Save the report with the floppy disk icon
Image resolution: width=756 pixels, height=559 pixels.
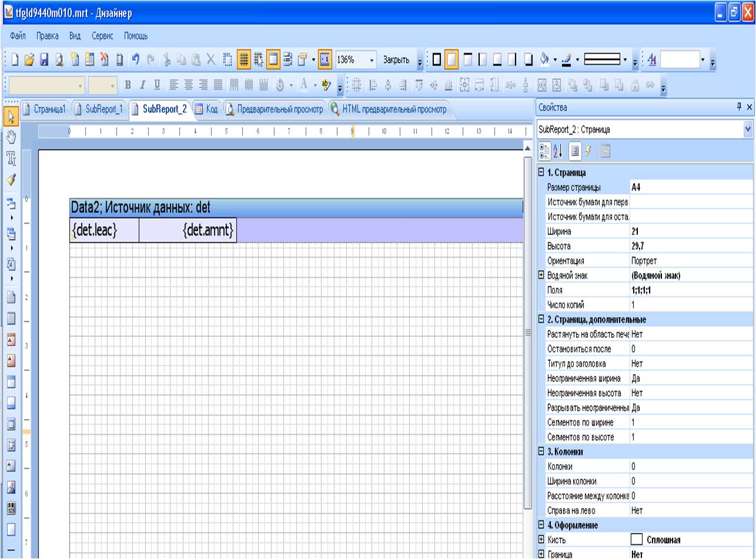tap(43, 60)
